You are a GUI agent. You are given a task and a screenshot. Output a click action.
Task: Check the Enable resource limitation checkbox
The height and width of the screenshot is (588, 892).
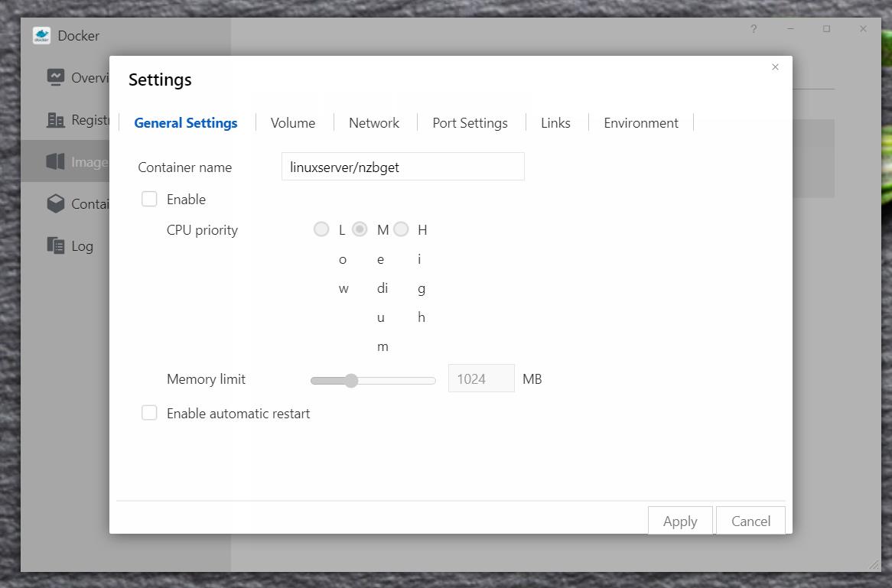pyautogui.click(x=149, y=200)
